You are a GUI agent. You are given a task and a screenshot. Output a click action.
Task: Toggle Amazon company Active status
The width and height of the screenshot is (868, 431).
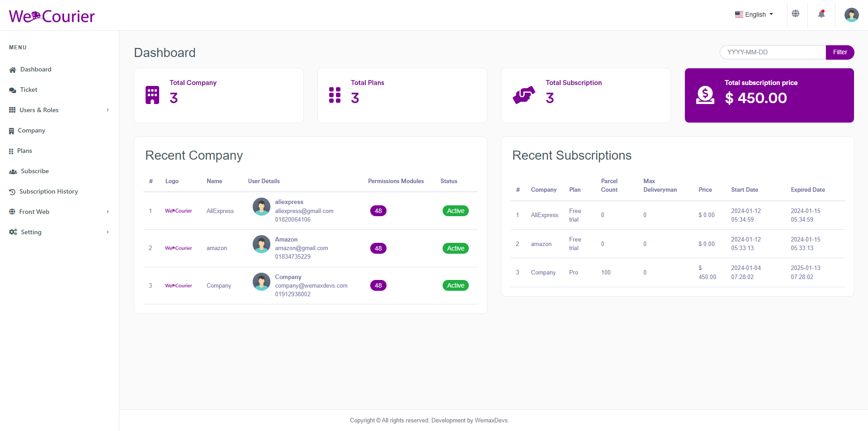click(x=455, y=248)
